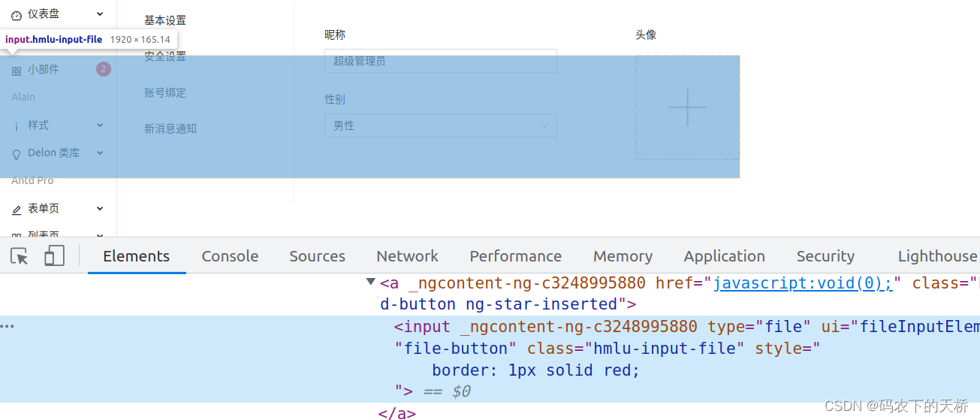Switch to the Network tab
Viewport: 980px width, 420px height.
408,256
